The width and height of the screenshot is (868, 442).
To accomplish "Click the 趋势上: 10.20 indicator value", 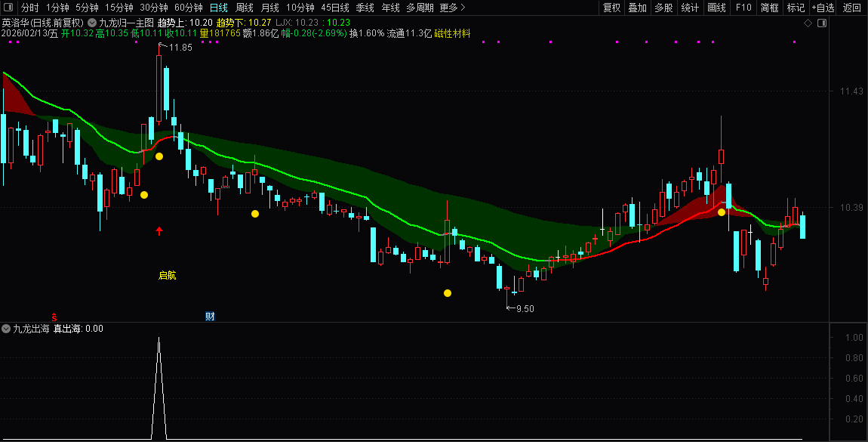I will pos(186,23).
